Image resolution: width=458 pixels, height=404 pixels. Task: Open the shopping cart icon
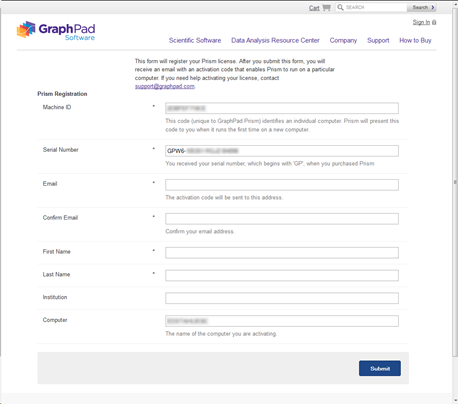326,8
